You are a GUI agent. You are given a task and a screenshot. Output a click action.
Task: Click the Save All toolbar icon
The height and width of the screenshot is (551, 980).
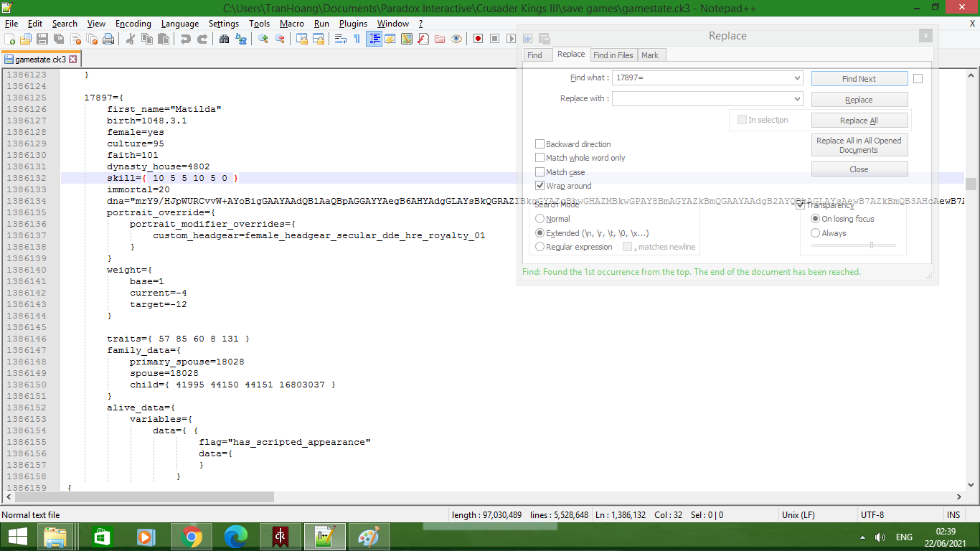tap(58, 39)
